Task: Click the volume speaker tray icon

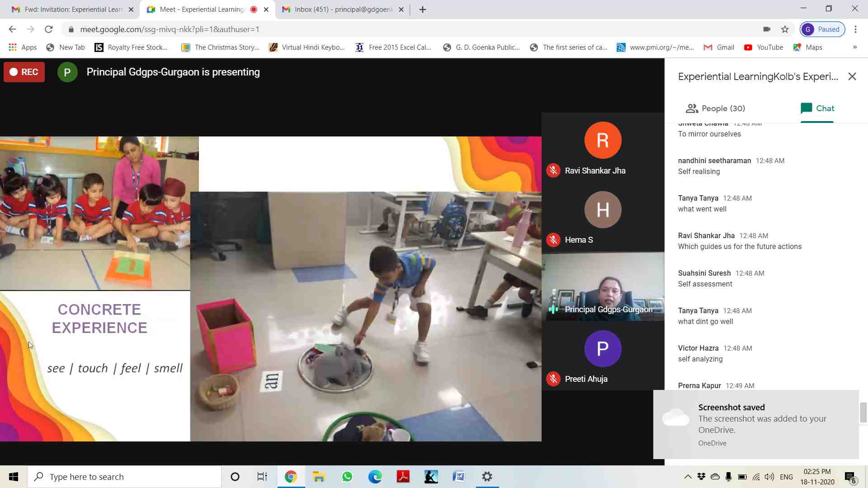Action: click(769, 477)
